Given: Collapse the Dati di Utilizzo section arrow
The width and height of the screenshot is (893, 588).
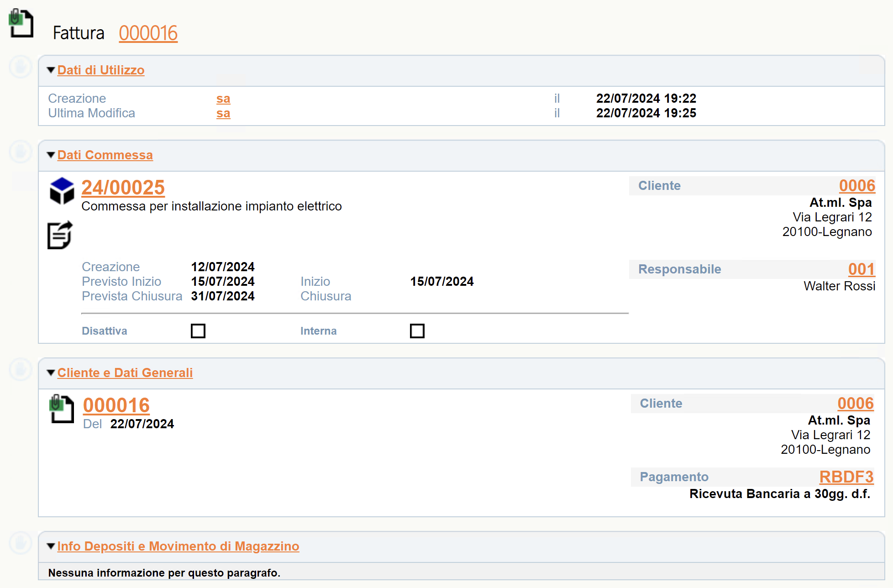Looking at the screenshot, I should (51, 70).
